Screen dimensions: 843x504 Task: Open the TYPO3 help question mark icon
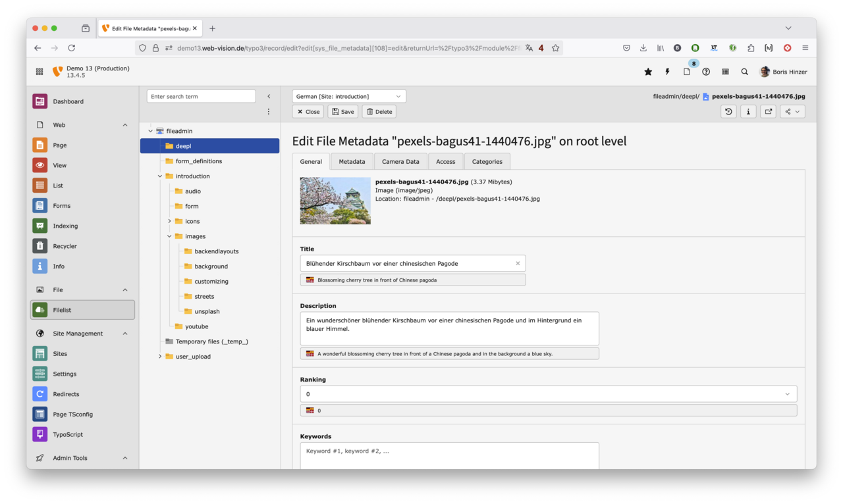point(706,71)
